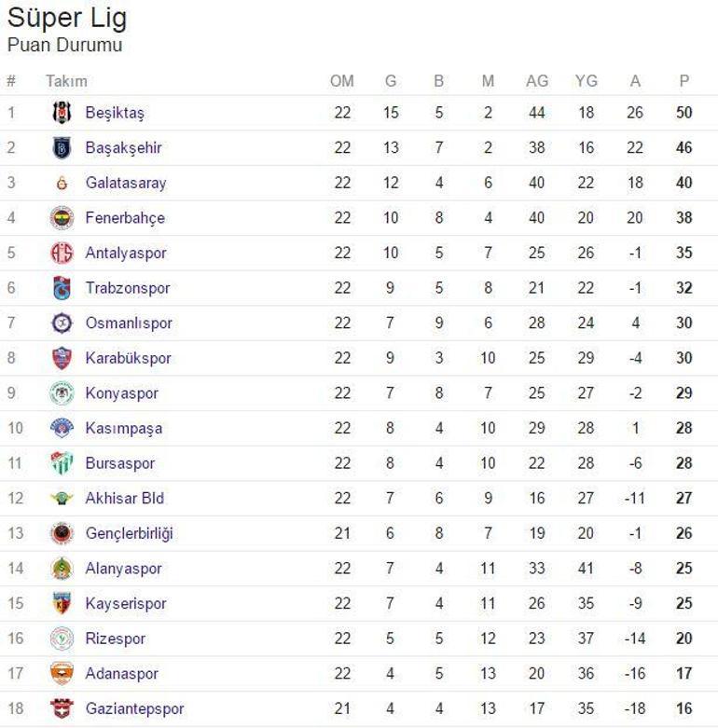Image resolution: width=718 pixels, height=728 pixels.
Task: Open the Konyaspor team link
Action: 121,393
